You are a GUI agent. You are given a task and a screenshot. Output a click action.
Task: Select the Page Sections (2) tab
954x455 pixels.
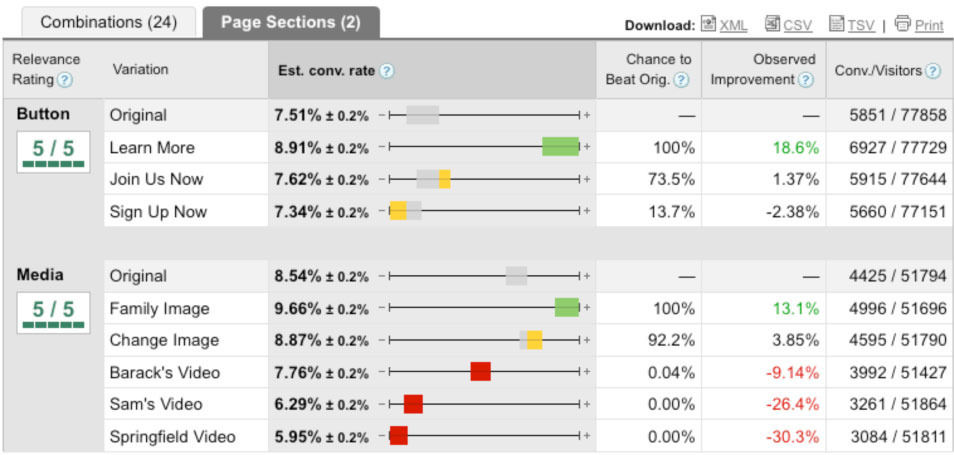[x=290, y=22]
